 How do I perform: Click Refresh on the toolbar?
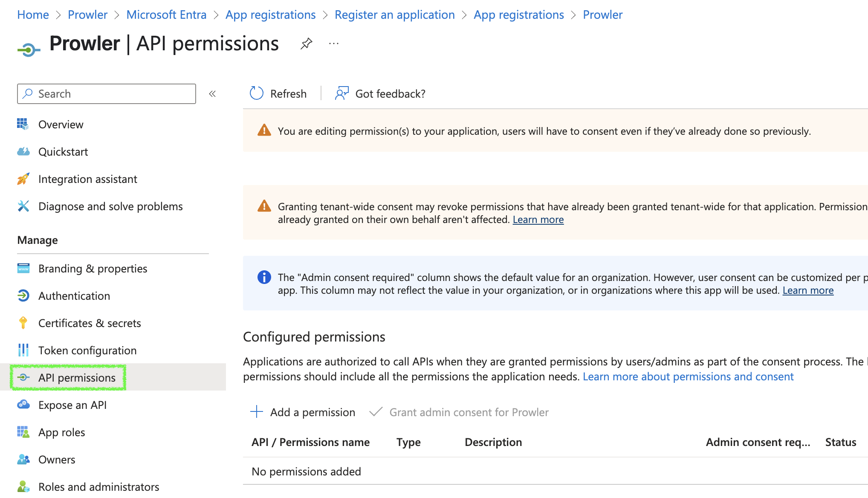click(278, 93)
